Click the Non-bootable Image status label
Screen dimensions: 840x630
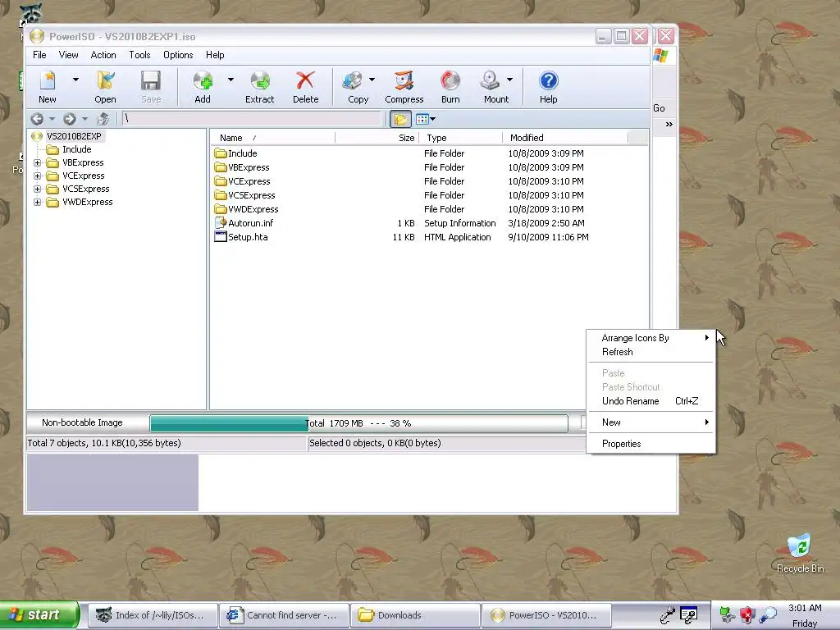pyautogui.click(x=82, y=422)
